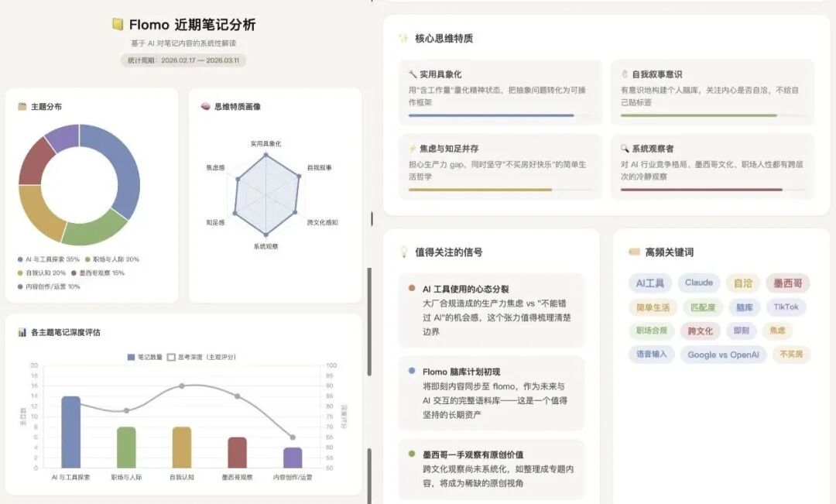Click the 跨文化 keyword tag

[x=700, y=331]
